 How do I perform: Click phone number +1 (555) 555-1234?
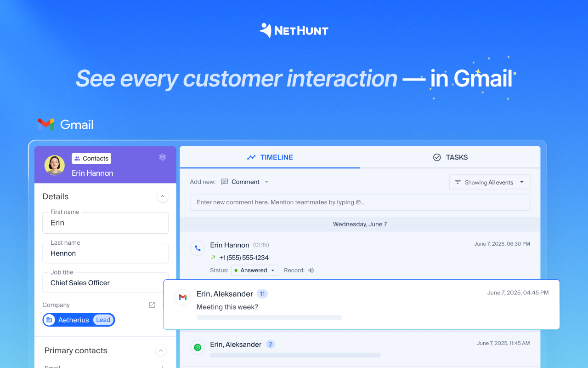pos(244,258)
